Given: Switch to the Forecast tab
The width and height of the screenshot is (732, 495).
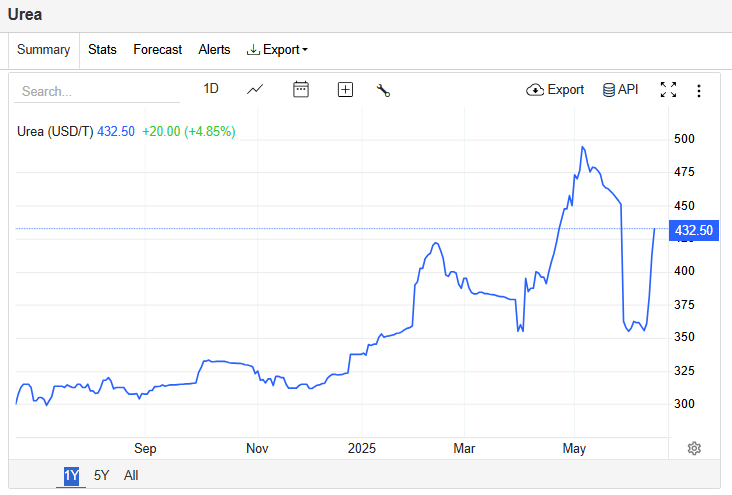Looking at the screenshot, I should click(158, 50).
